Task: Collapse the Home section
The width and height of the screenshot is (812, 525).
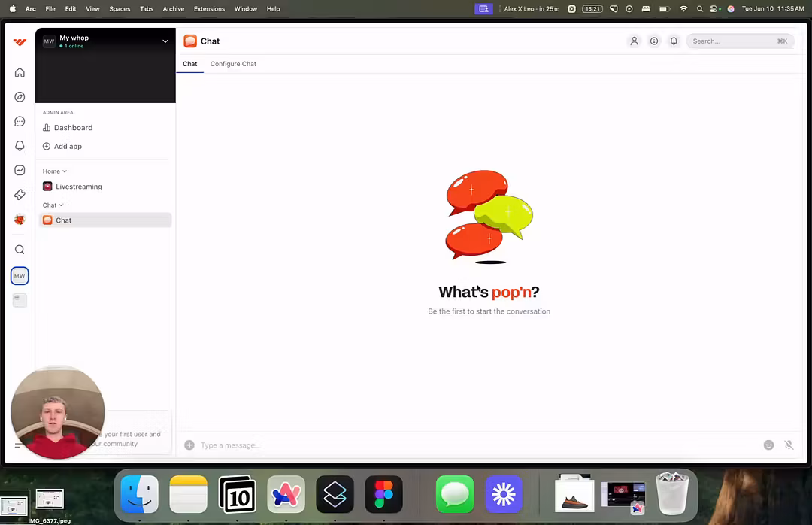Action: coord(54,171)
